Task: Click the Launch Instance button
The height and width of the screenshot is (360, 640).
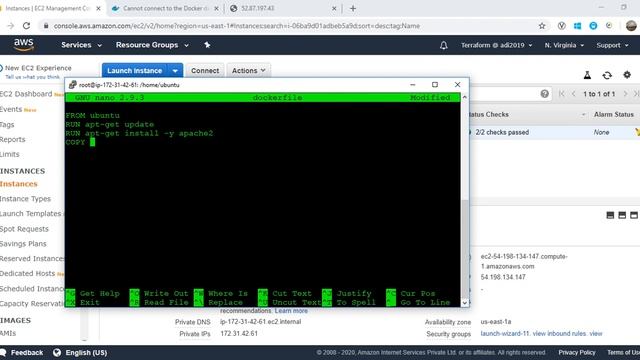Action: [x=135, y=71]
